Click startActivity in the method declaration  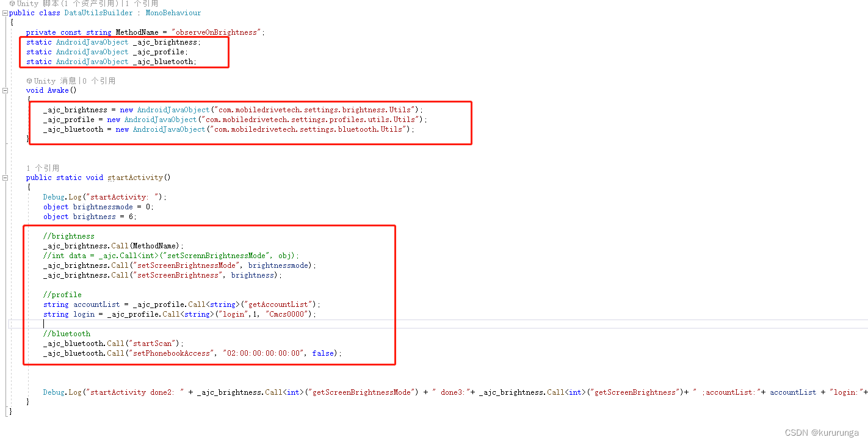tap(136, 178)
